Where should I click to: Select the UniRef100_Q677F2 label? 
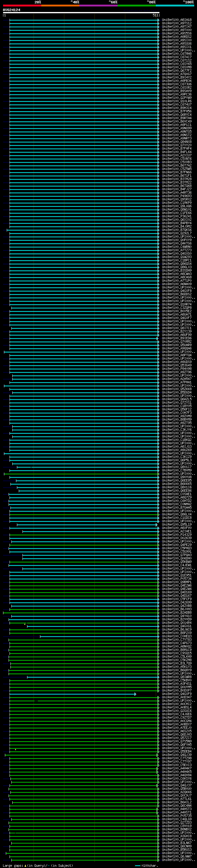(177, 71)
